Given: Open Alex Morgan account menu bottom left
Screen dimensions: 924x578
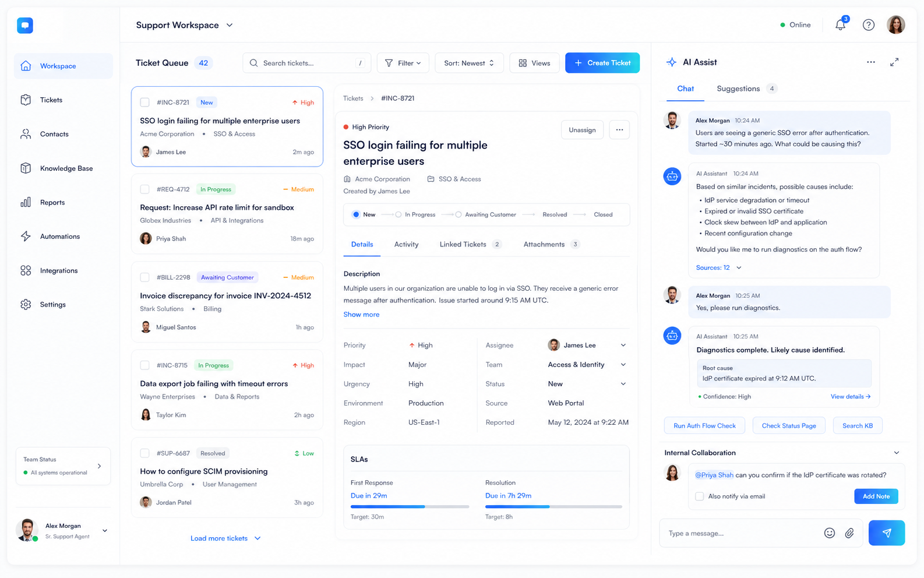Looking at the screenshot, I should tap(63, 531).
